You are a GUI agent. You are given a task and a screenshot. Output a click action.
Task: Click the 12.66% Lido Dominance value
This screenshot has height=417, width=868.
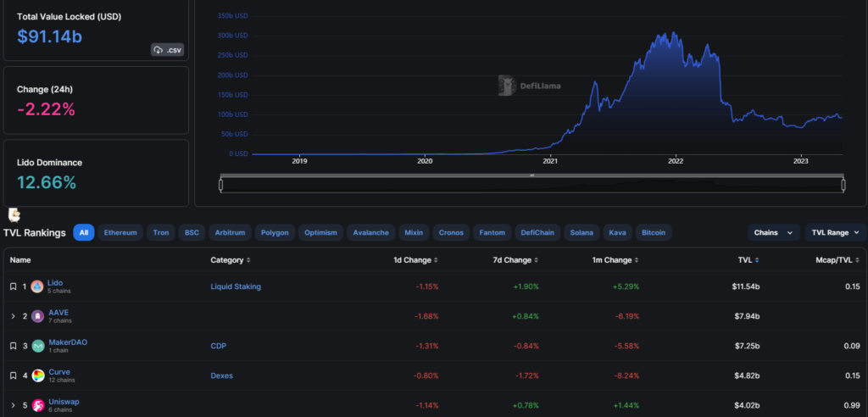[47, 183]
